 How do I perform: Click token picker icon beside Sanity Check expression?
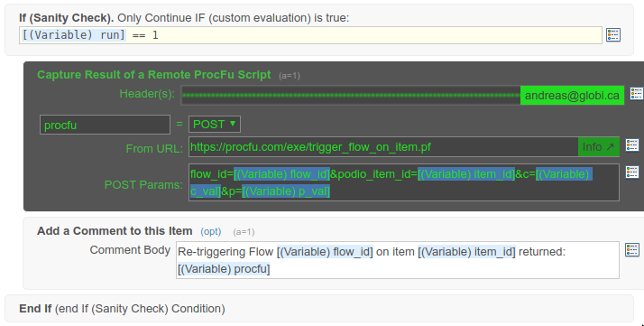pyautogui.click(x=613, y=35)
